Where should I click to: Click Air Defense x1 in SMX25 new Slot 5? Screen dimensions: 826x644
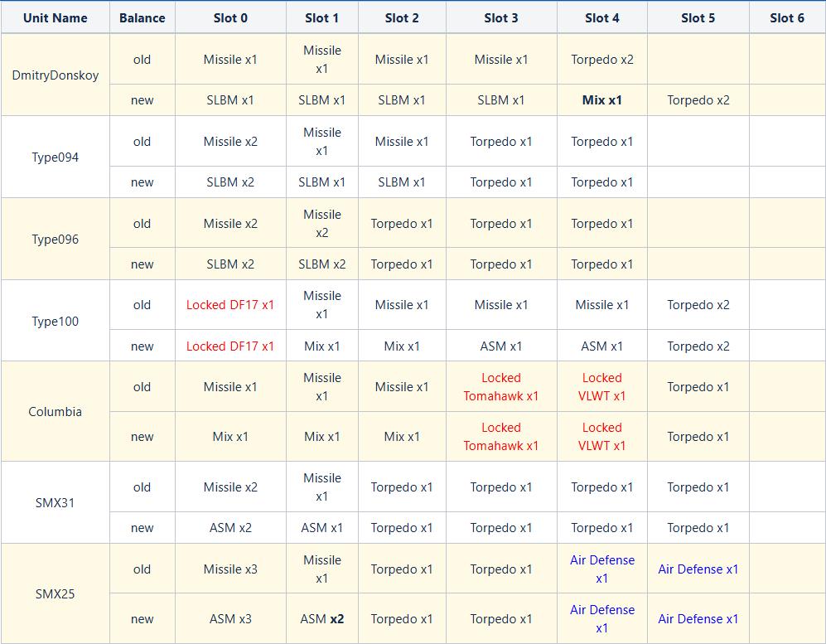(698, 618)
